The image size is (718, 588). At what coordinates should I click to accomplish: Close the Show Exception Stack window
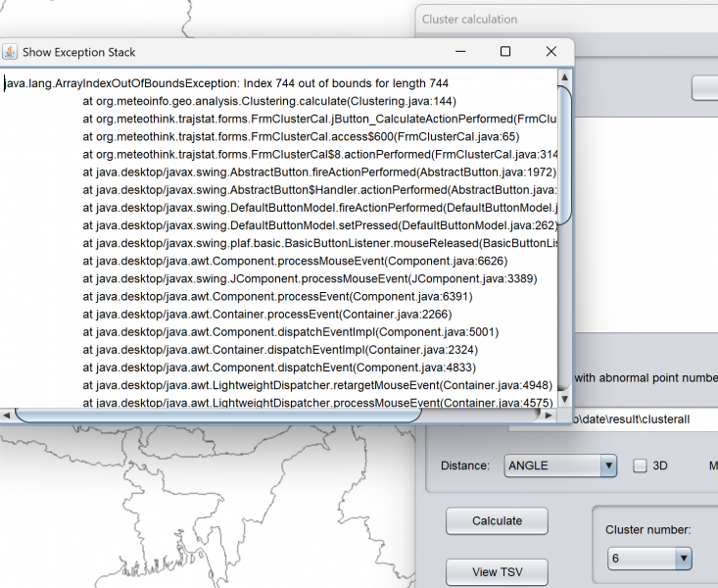click(x=551, y=51)
